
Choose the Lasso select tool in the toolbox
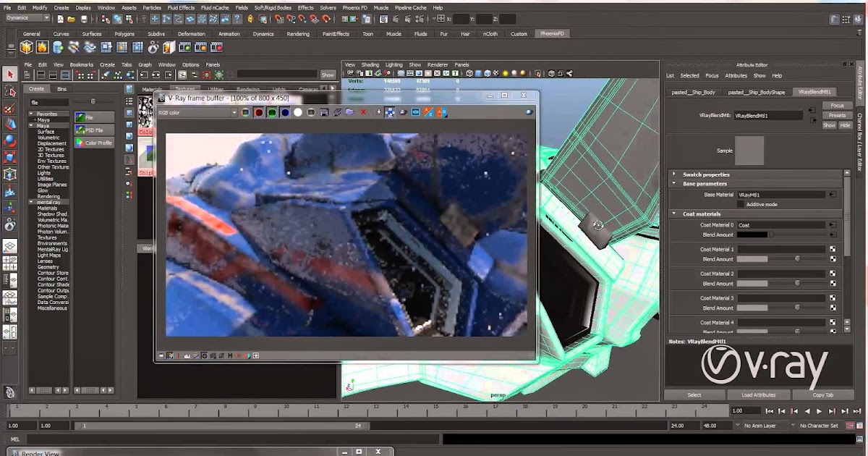coord(10,91)
